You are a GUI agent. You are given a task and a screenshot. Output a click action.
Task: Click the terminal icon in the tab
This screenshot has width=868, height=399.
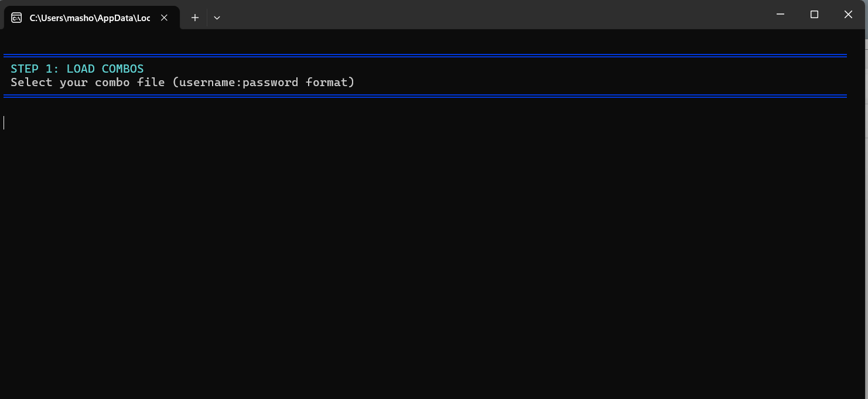click(x=16, y=18)
